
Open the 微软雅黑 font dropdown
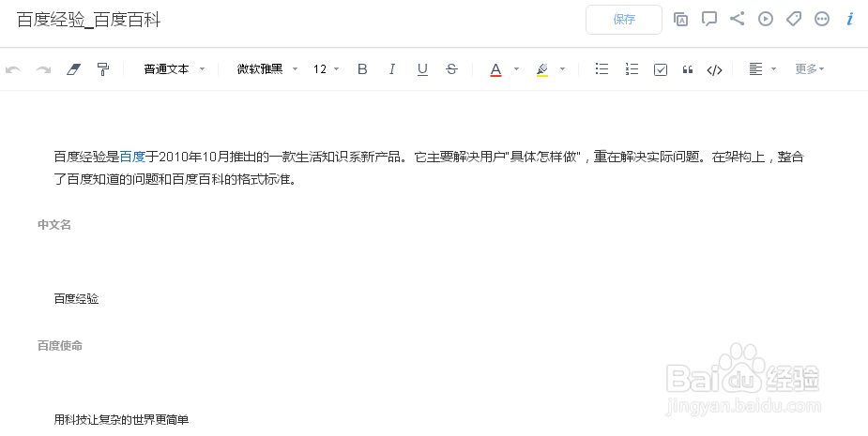pos(267,69)
